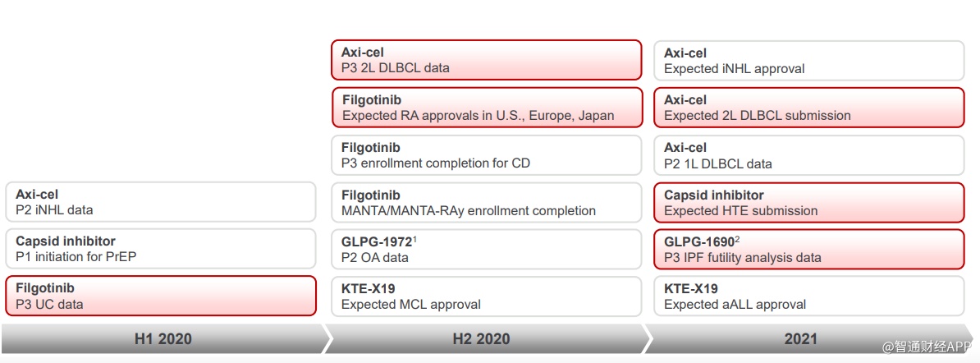Click the H1 2020 timeline segment
Image resolution: width=980 pixels, height=363 pixels.
click(163, 338)
